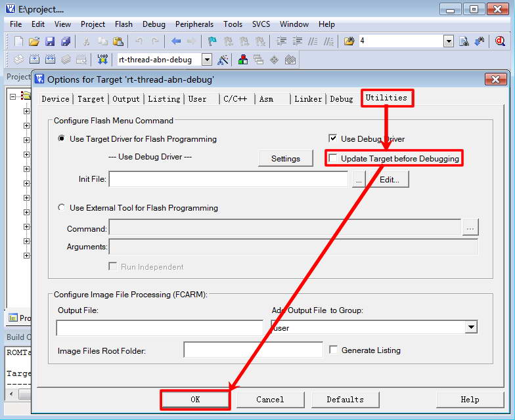
Task: Enable Update Target before Debugging checkbox
Action: [x=333, y=159]
